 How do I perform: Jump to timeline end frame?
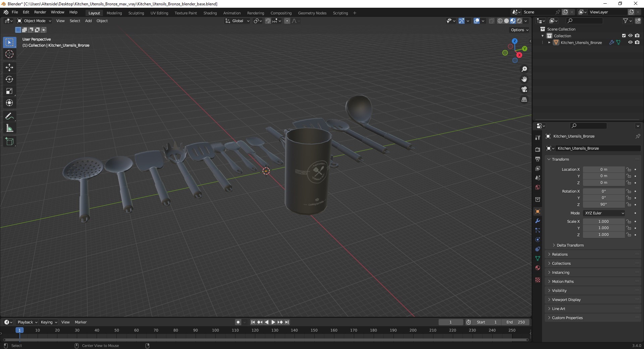click(287, 322)
